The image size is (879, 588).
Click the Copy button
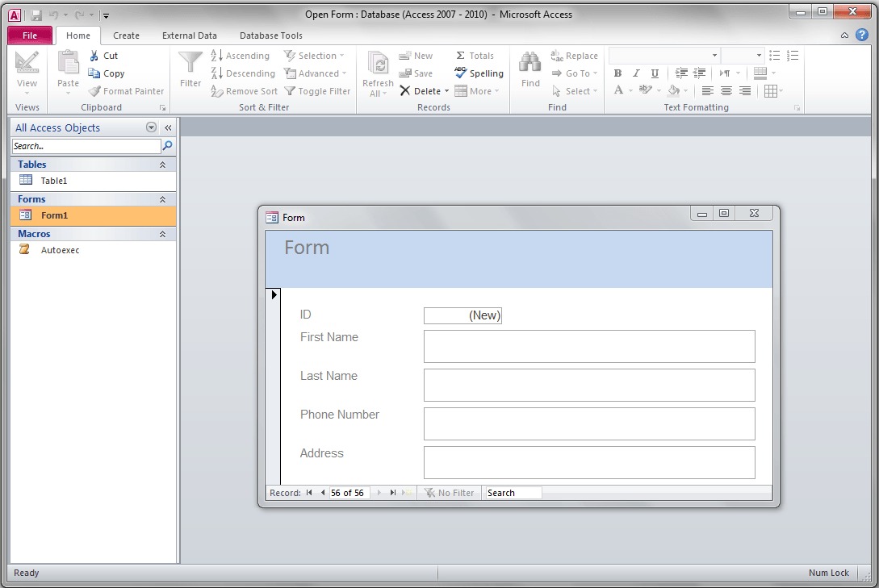click(106, 73)
